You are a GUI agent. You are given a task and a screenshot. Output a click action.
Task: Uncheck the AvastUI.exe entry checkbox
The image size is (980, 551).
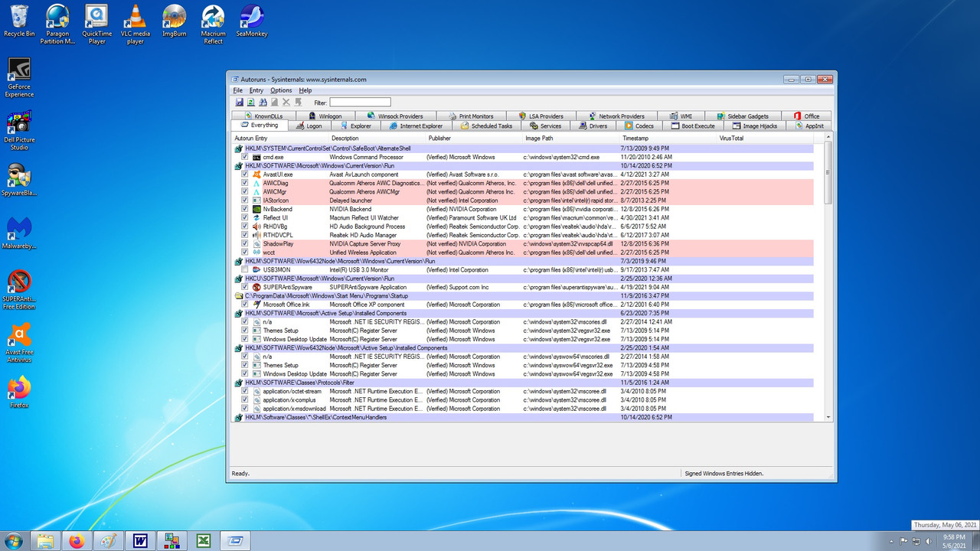point(245,174)
